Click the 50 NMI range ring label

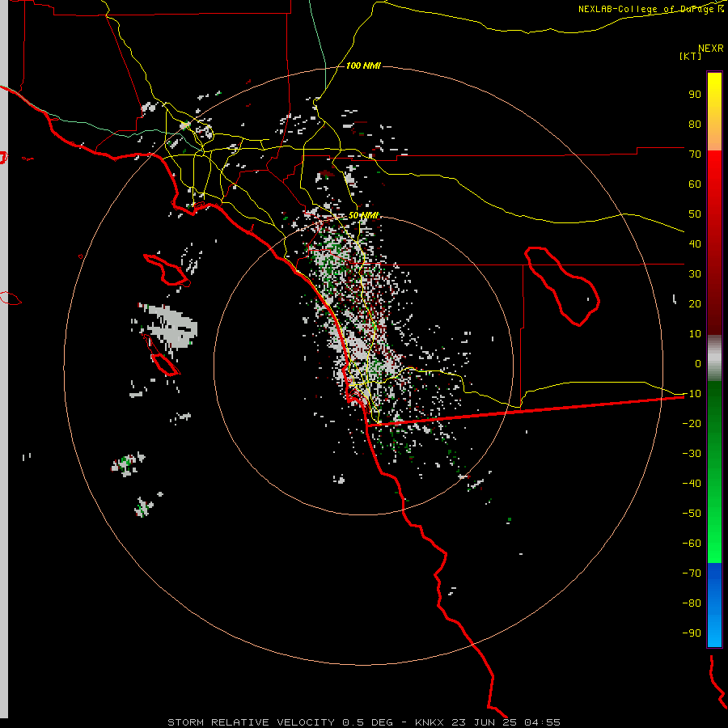tap(363, 215)
